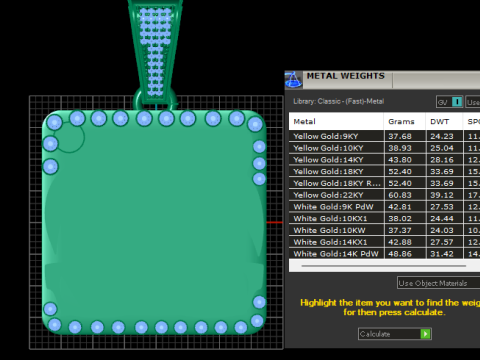Click the partially visible Use button beside GV
Viewport: 480px width, 360px height.
(473, 102)
